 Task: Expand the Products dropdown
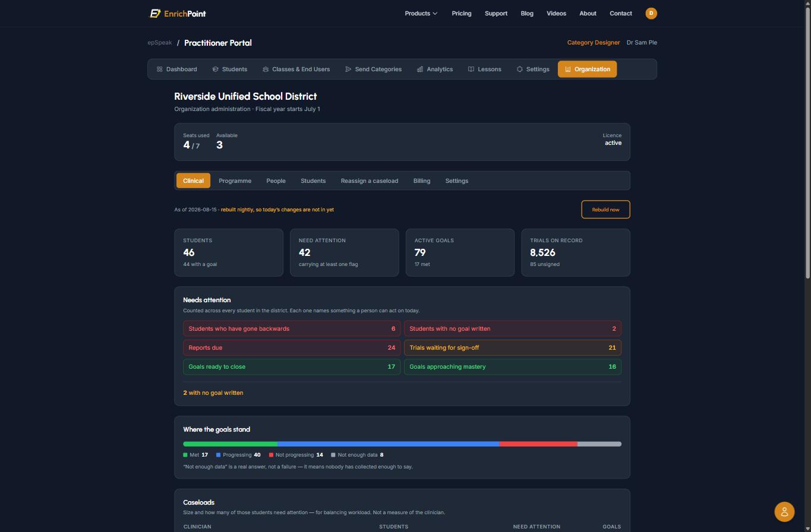point(421,13)
